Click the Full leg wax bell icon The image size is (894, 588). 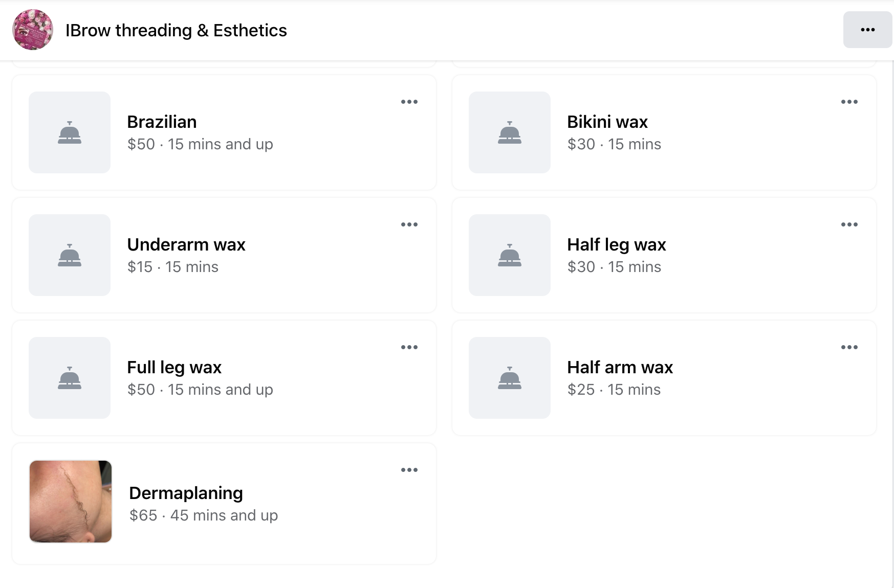(x=70, y=378)
